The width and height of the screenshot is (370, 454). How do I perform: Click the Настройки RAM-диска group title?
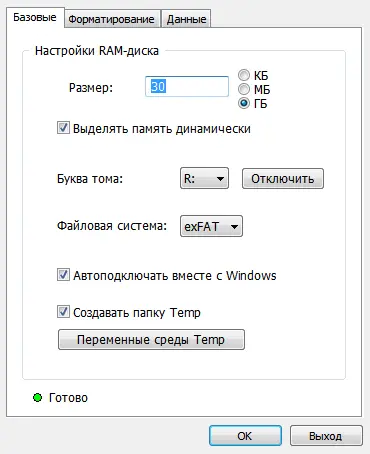[97, 51]
